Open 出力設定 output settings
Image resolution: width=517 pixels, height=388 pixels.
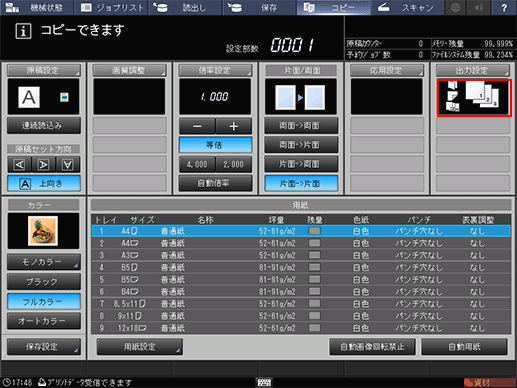point(473,70)
